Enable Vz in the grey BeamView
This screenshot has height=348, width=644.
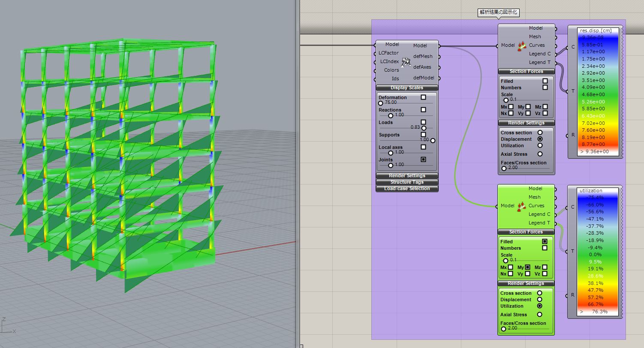click(x=545, y=113)
